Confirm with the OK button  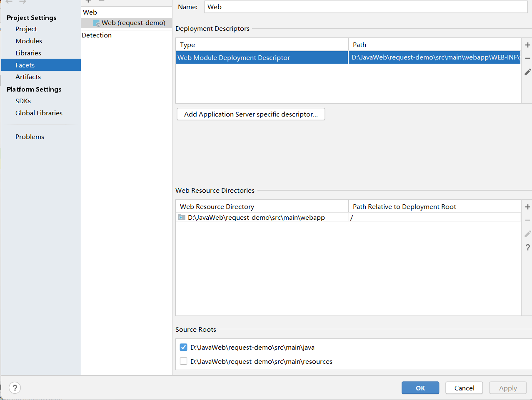420,388
